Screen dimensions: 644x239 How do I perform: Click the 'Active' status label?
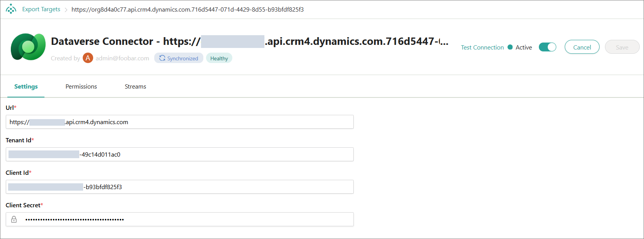(524, 47)
